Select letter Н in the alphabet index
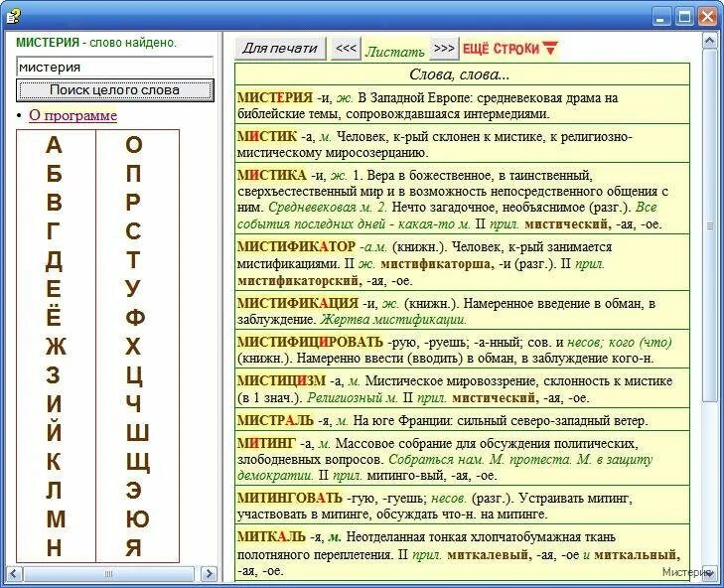724x588 pixels. click(54, 548)
